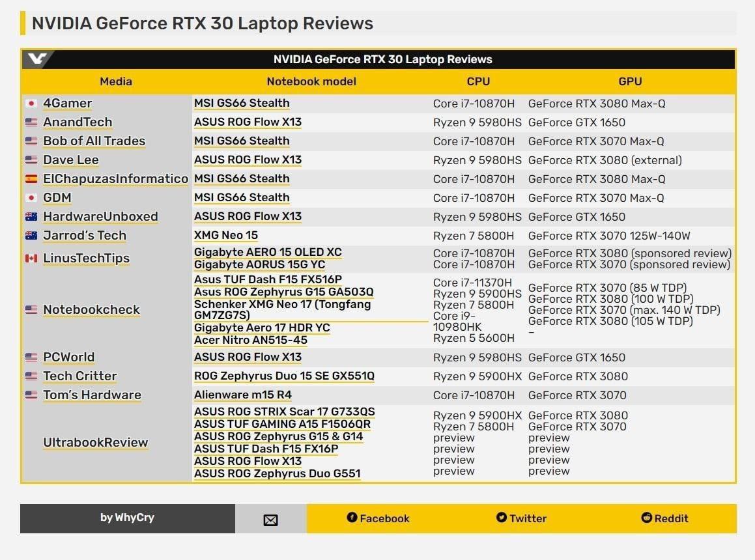Open the Asus ROG Zephyrus G15 GA503Q link
Screen dimensions: 755x560
coord(283,292)
